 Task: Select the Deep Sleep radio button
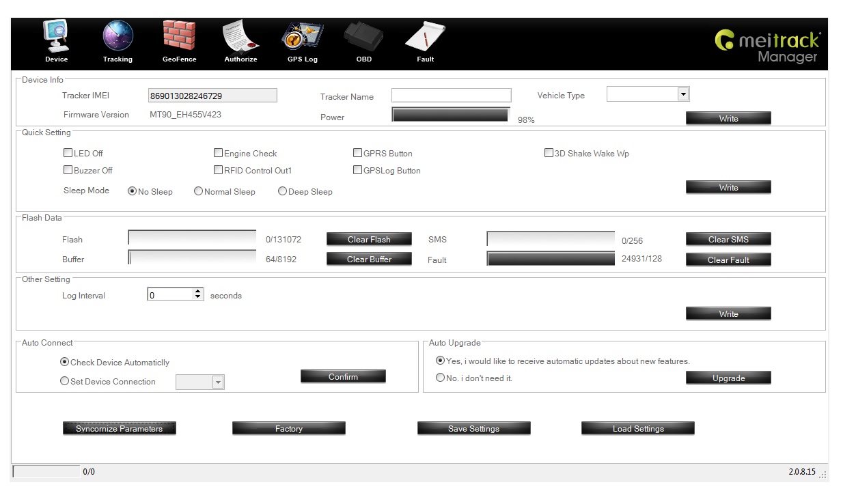tap(282, 192)
